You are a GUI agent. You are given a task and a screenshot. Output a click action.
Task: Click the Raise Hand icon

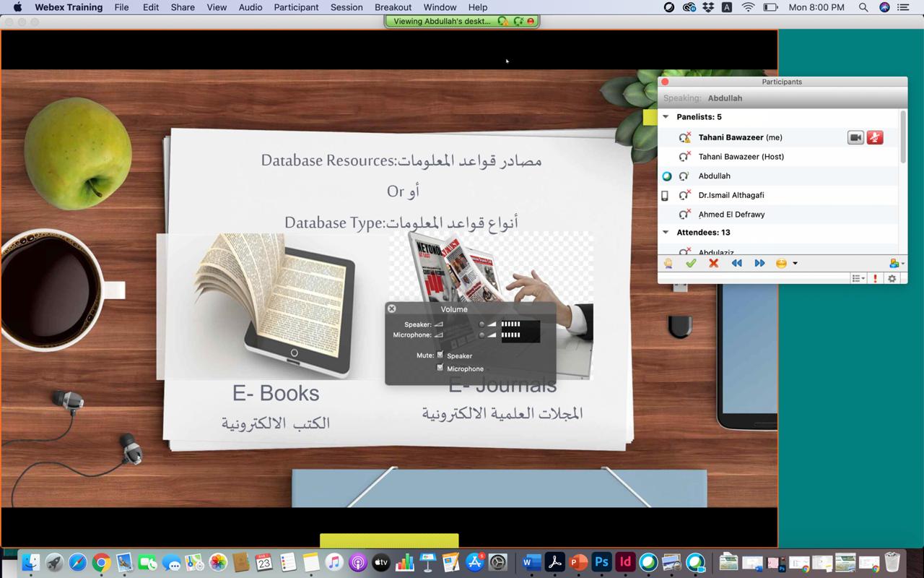pyautogui.click(x=668, y=264)
